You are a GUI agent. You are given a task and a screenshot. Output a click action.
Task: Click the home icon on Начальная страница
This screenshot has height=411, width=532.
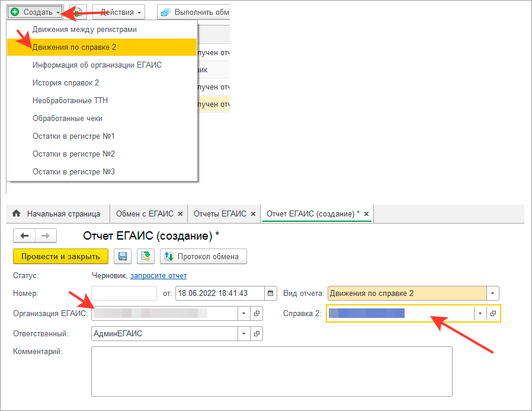click(16, 214)
